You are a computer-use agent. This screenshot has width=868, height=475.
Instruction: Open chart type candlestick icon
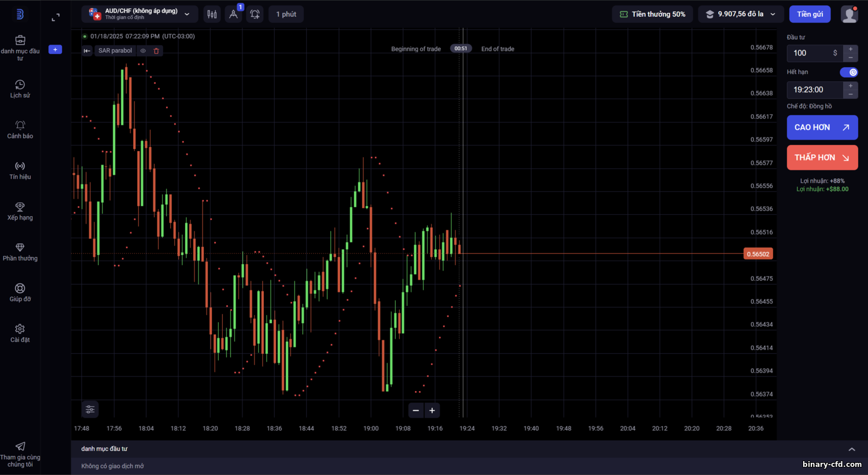coord(212,14)
